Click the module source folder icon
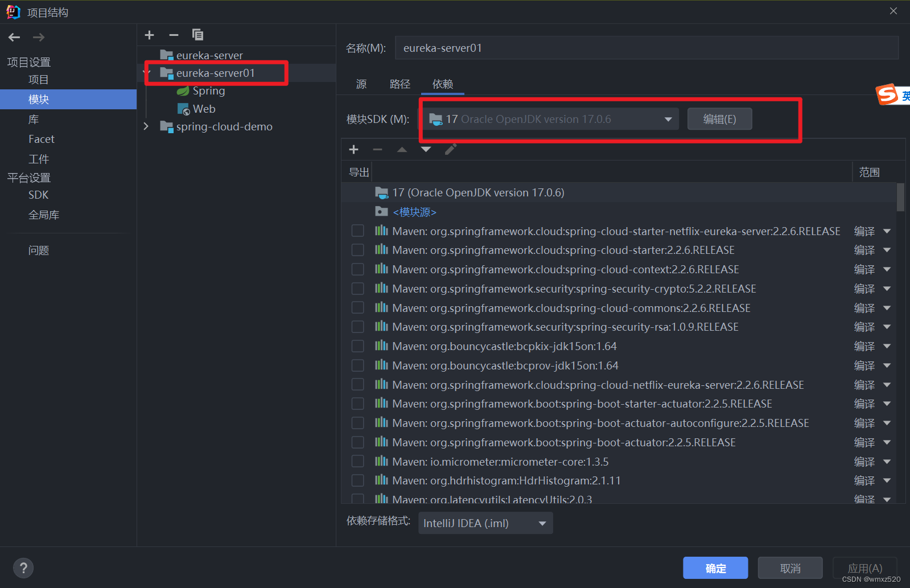Screen dimensions: 910x588 381,212
